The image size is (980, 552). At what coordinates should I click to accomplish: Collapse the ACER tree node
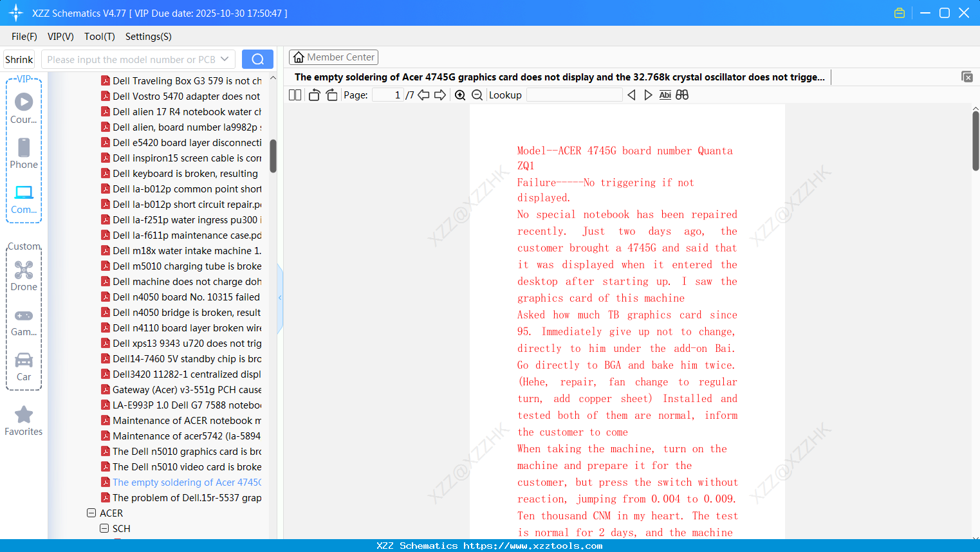(x=91, y=513)
